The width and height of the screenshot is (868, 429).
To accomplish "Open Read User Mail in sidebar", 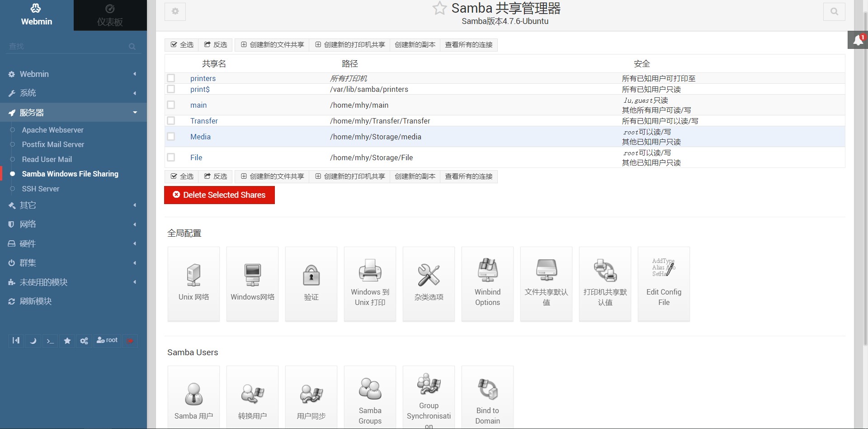I will 47,159.
